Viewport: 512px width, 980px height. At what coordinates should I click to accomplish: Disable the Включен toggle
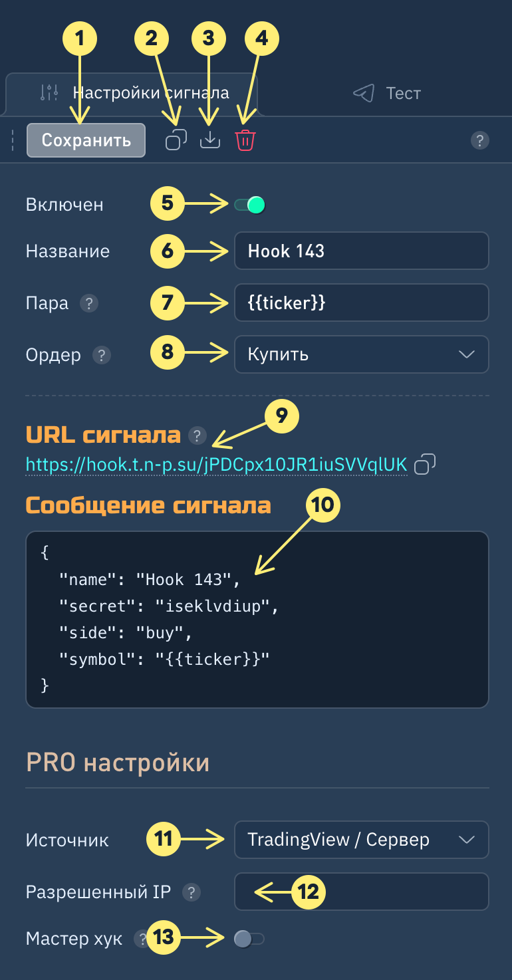[250, 205]
